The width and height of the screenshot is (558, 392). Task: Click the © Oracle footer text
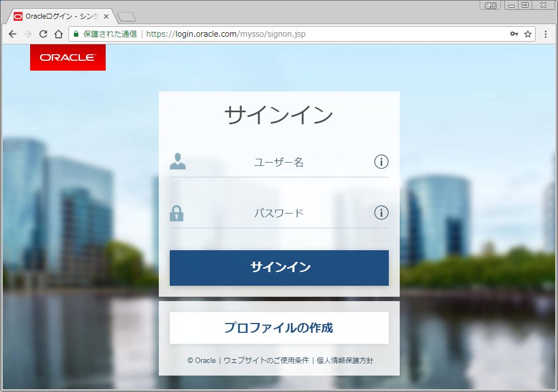202,360
